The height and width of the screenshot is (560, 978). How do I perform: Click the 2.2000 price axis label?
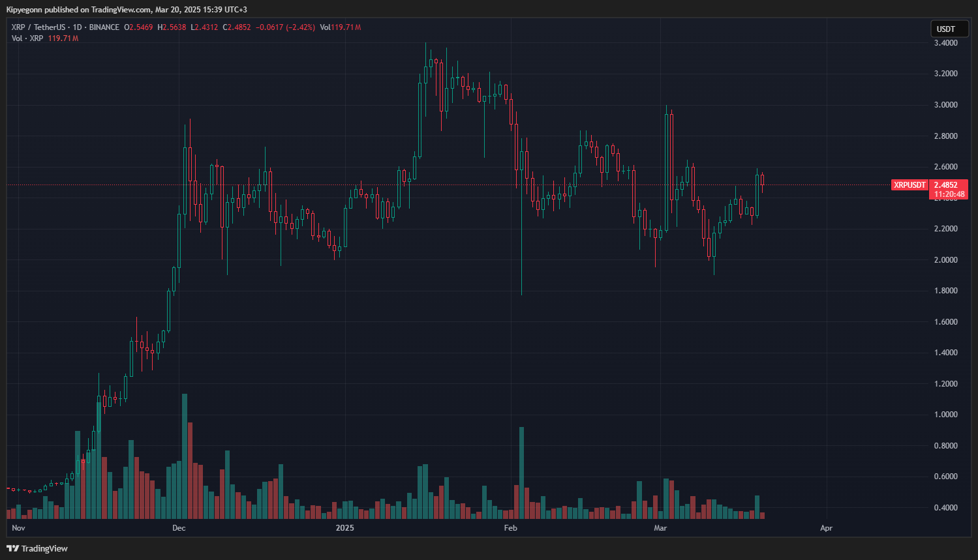tap(946, 229)
